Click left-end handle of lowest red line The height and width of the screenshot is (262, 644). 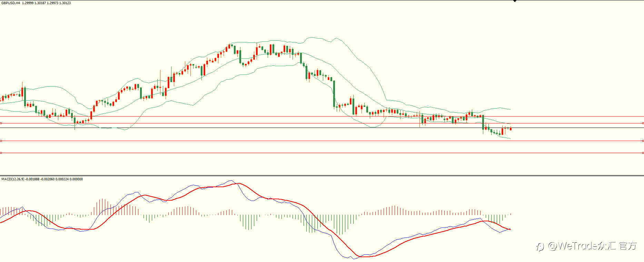pyautogui.click(x=1, y=153)
